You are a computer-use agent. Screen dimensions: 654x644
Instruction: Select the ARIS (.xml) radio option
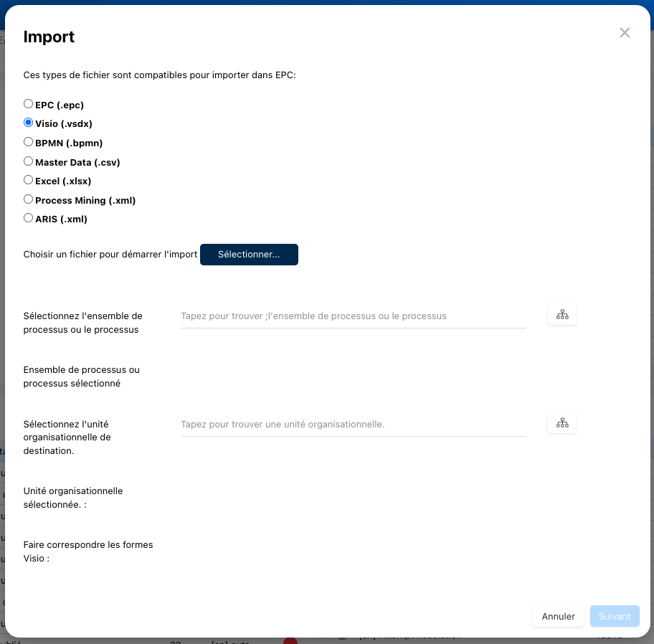pyautogui.click(x=29, y=218)
